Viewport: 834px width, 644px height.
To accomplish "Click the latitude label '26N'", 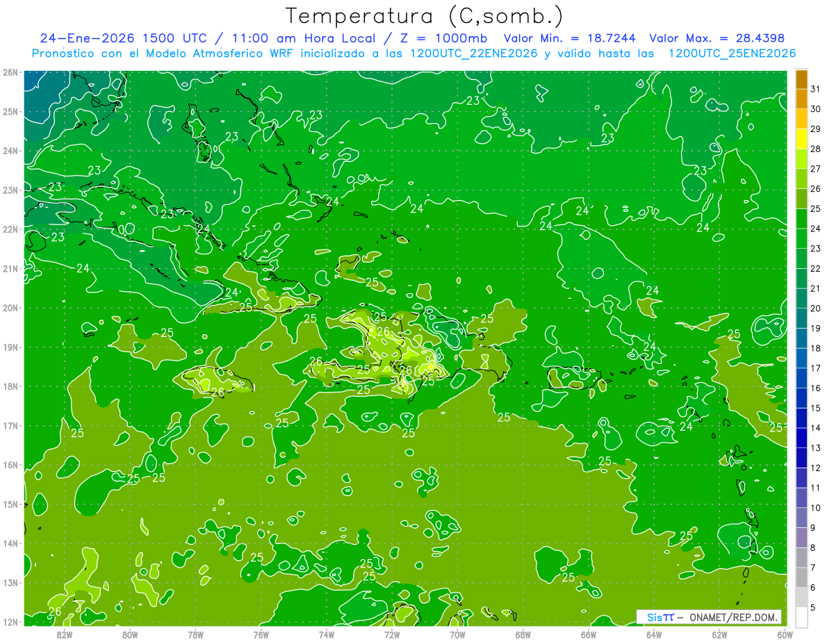I will [x=10, y=72].
